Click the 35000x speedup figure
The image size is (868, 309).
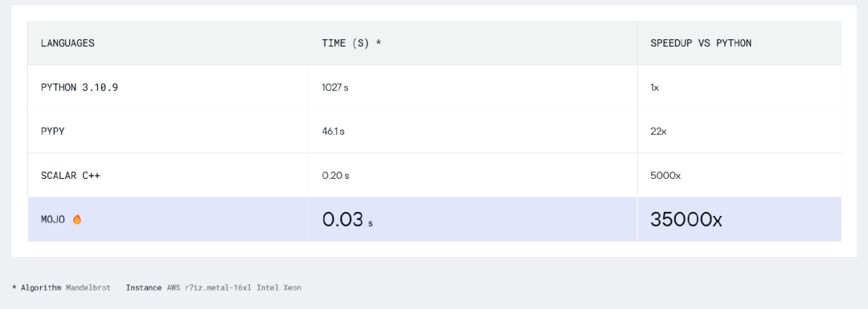[x=686, y=220]
